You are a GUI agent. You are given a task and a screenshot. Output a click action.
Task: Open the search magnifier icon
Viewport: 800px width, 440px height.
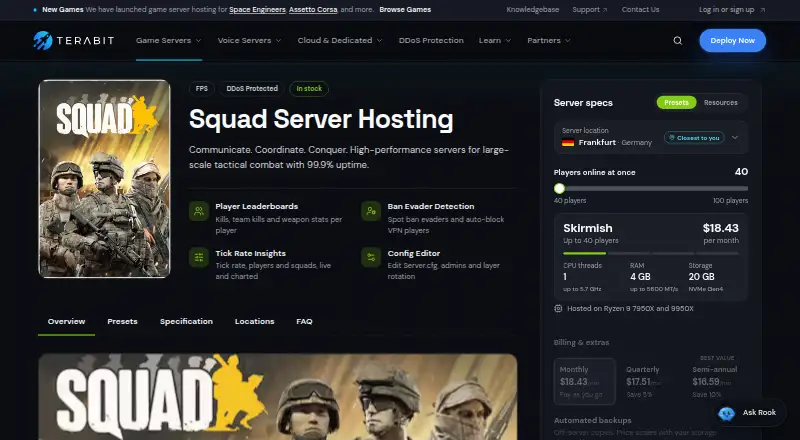pos(678,41)
